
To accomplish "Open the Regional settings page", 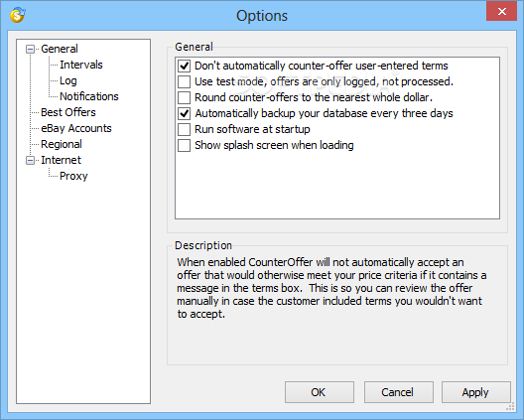I will (62, 144).
